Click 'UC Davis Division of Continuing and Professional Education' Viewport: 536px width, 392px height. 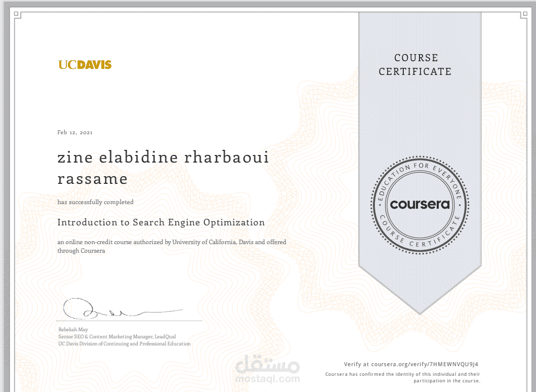(125, 344)
